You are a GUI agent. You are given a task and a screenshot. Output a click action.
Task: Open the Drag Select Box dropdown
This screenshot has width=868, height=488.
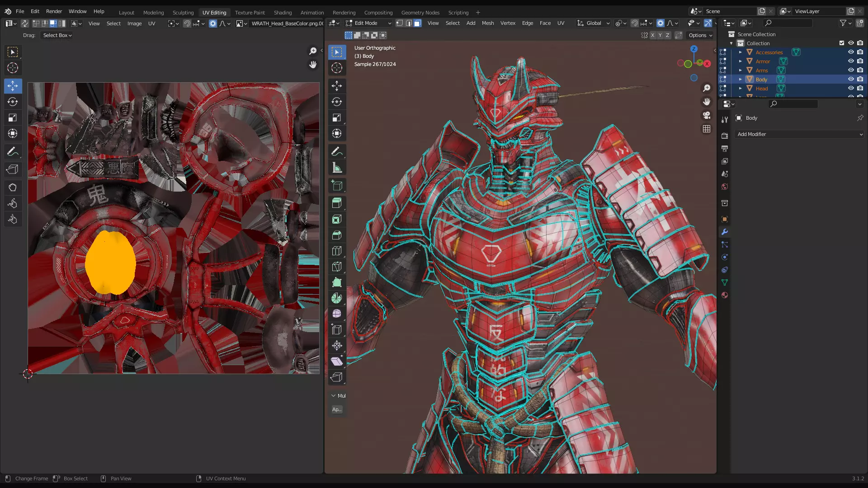pyautogui.click(x=57, y=35)
